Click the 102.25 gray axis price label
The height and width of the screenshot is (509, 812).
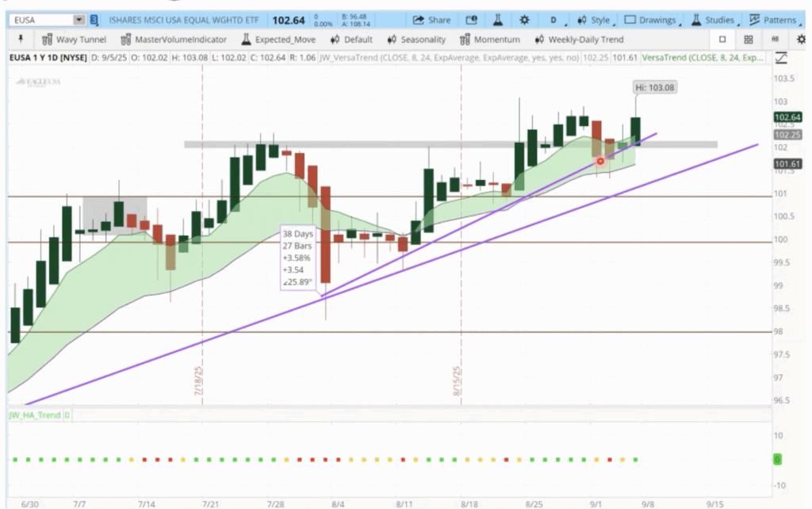click(787, 135)
